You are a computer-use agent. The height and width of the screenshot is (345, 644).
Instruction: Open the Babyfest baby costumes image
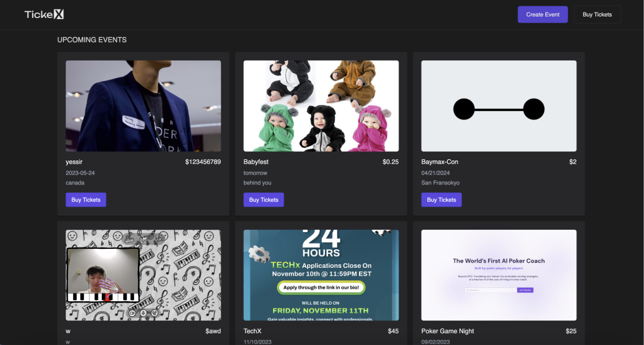pos(321,106)
